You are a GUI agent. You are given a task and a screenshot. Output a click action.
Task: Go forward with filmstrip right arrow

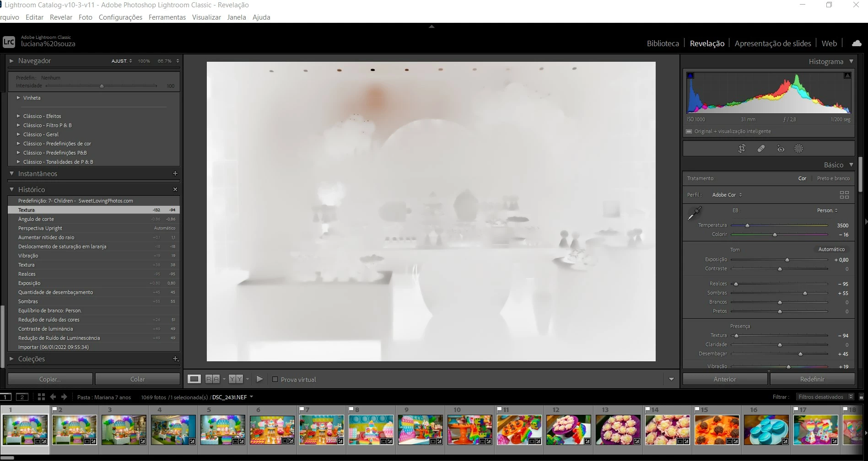point(64,397)
